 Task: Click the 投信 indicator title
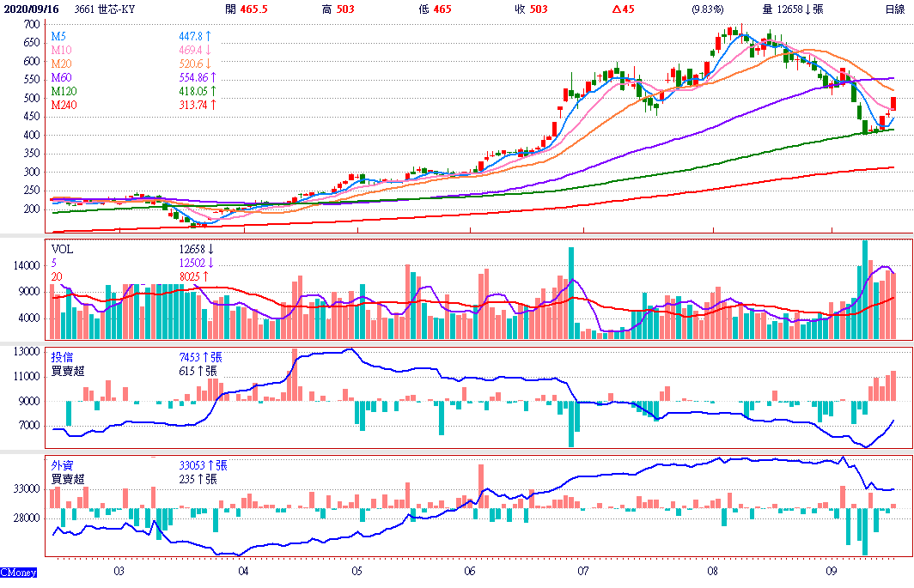pos(62,357)
